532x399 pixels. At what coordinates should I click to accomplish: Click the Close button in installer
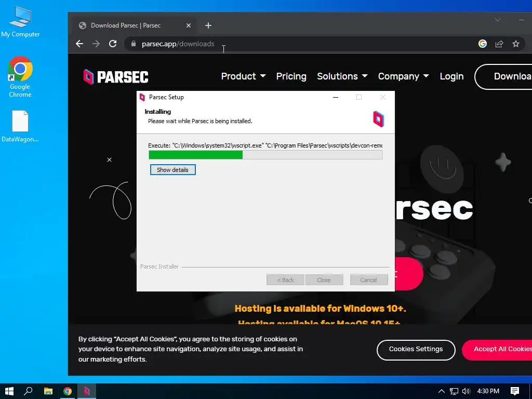(324, 280)
